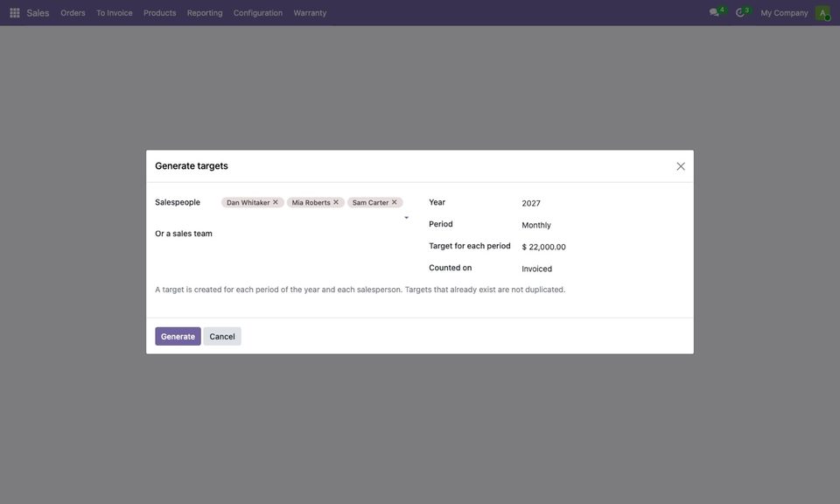Click the targets-not-duplicated help text

(x=360, y=290)
